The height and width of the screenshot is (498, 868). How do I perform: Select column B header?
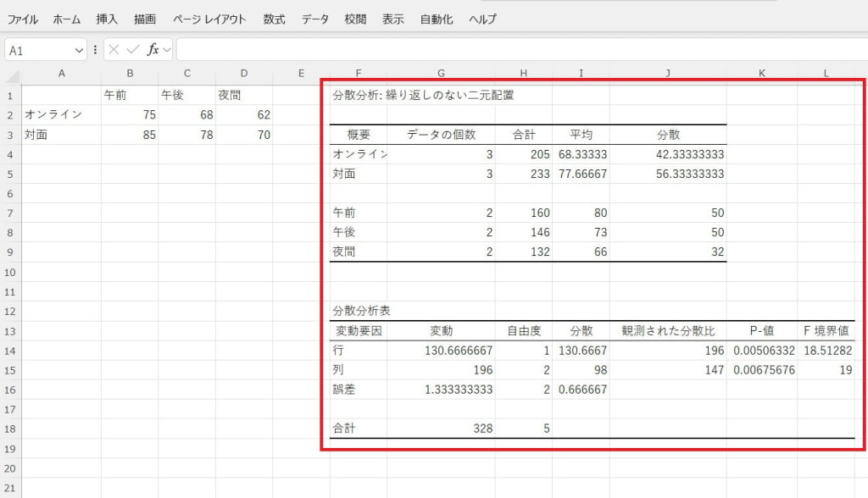(130, 75)
